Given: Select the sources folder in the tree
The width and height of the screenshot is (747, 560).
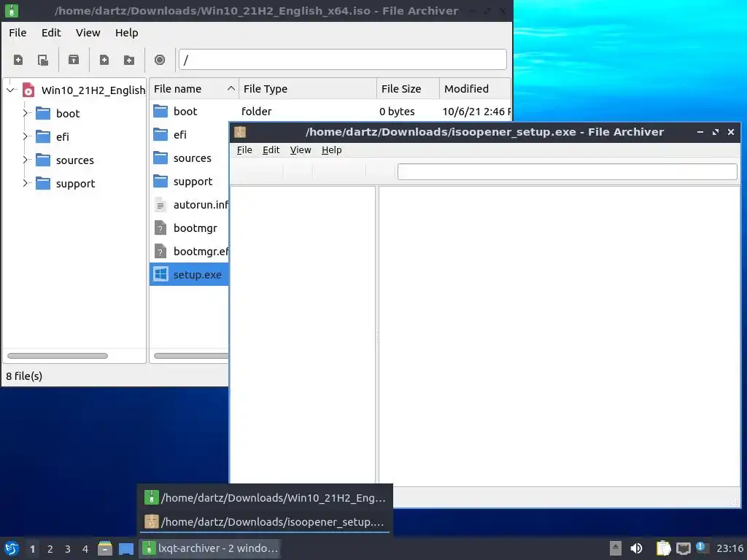Looking at the screenshot, I should [75, 160].
